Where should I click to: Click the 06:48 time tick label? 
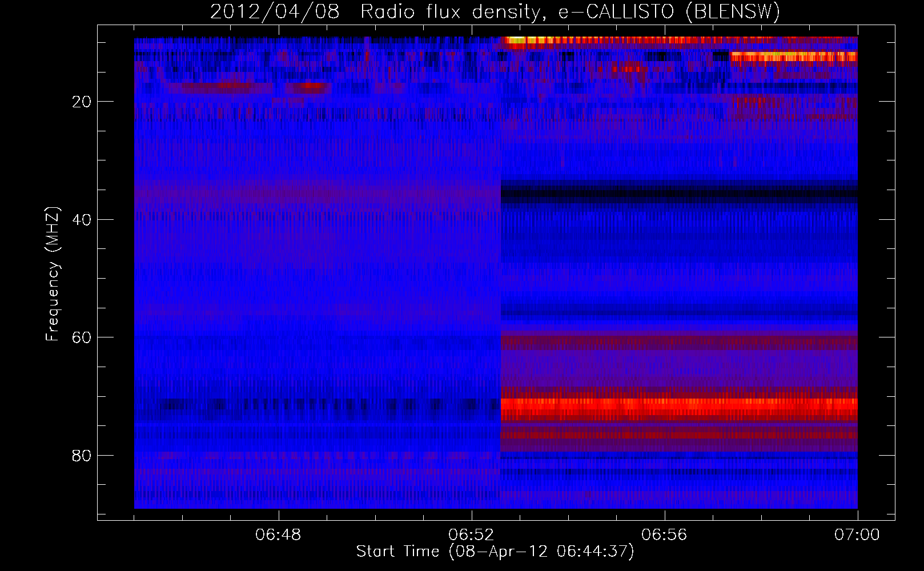(x=279, y=535)
